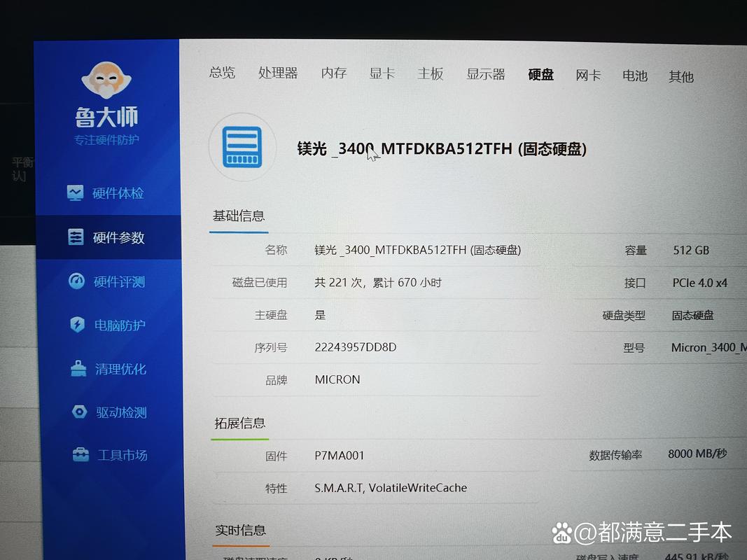This screenshot has width=747, height=560.
Task: Open the 处理器 tab
Action: pos(278,73)
